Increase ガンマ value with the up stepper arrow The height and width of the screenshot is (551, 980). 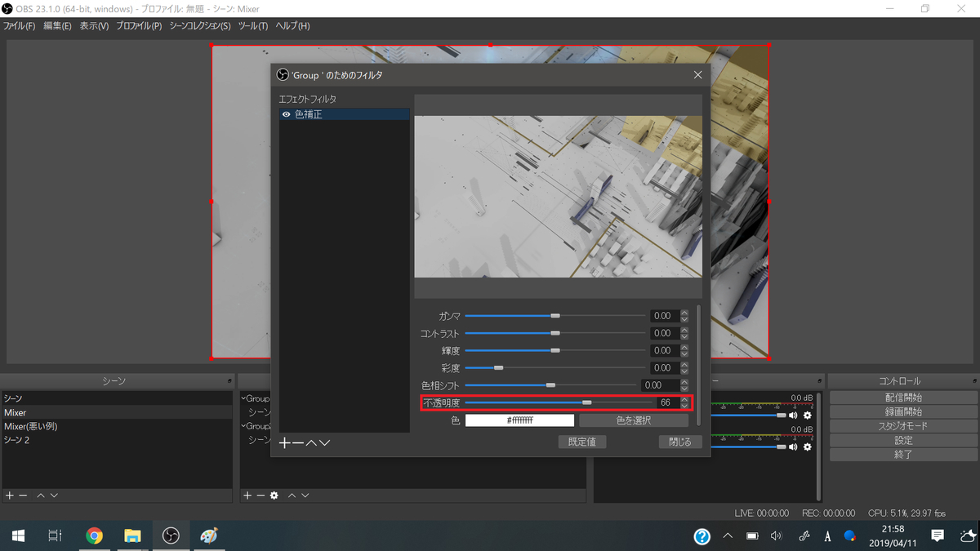pos(684,313)
